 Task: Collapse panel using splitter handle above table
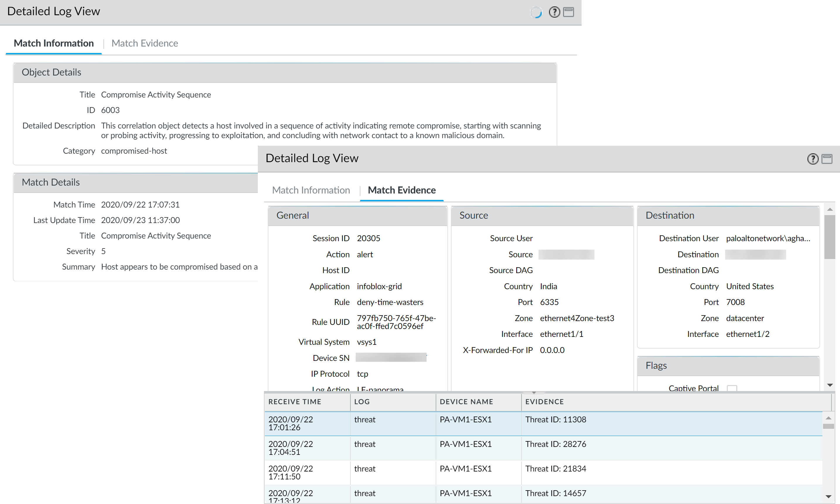pos(534,392)
